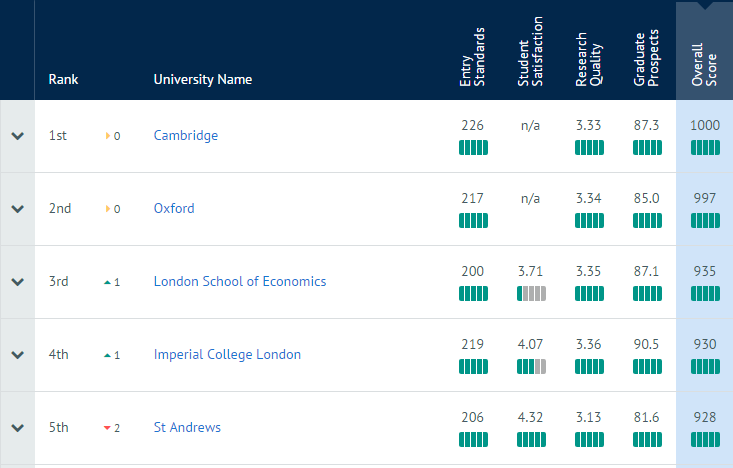Open the Imperial College London link

(x=227, y=354)
